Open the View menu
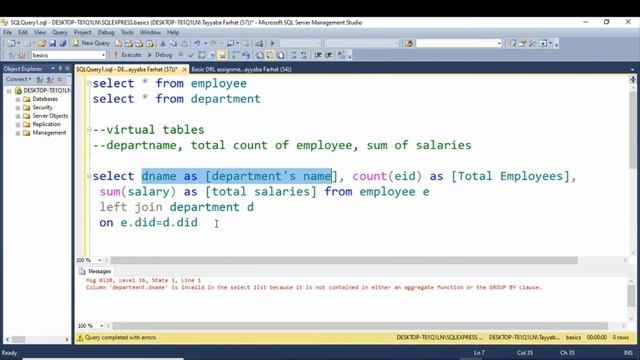The height and width of the screenshot is (360, 640). (40, 32)
